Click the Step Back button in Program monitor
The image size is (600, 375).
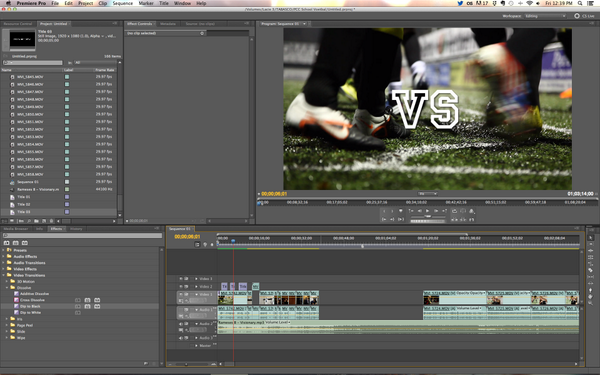(x=419, y=211)
